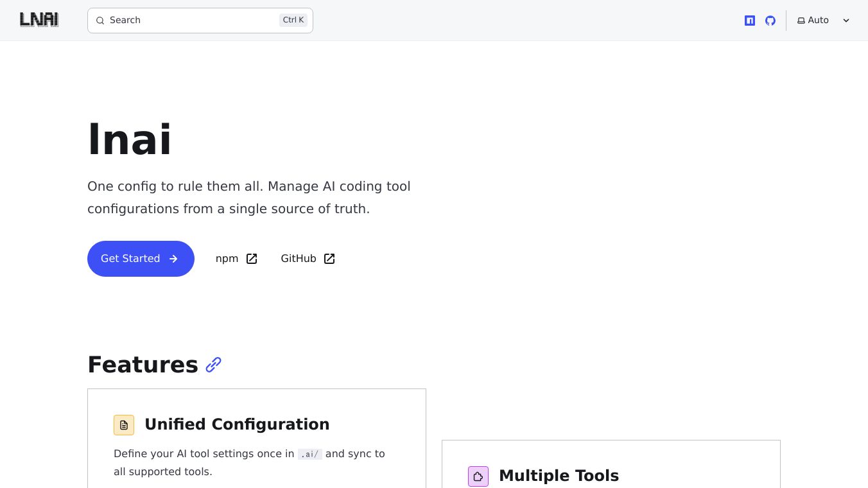Viewport: 868px width, 488px height.
Task: Click the anchor link icon beside Features
Action: [213, 365]
